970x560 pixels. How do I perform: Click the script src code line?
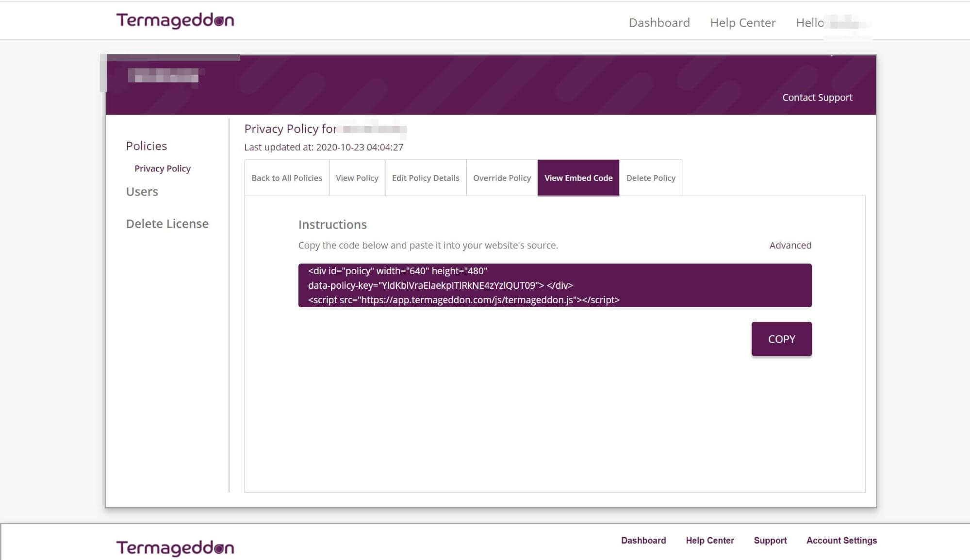point(463,300)
